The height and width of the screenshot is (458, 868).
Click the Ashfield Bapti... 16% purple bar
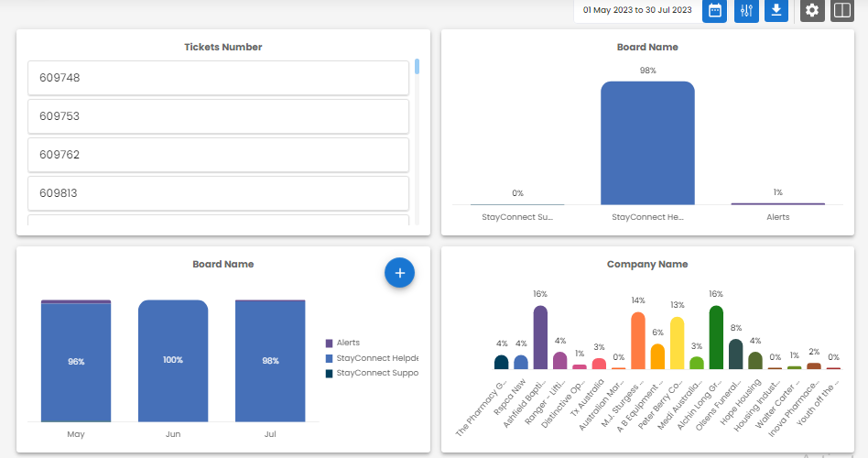click(x=540, y=337)
